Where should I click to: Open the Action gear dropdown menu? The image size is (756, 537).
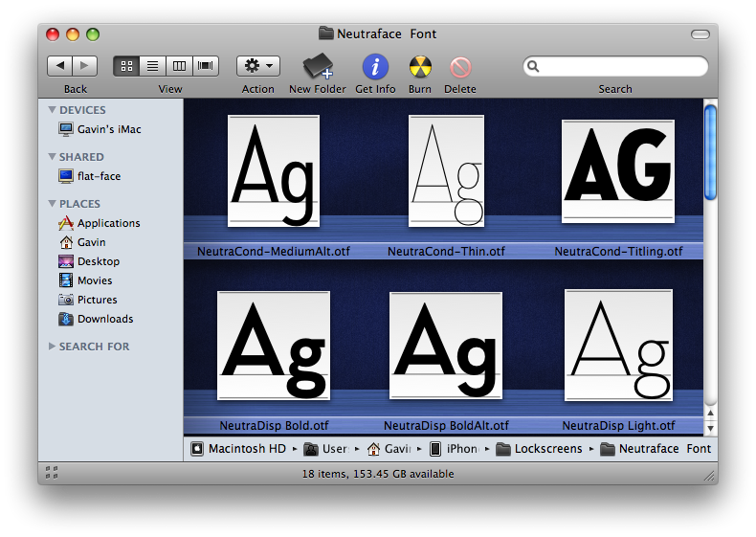pyautogui.click(x=258, y=66)
